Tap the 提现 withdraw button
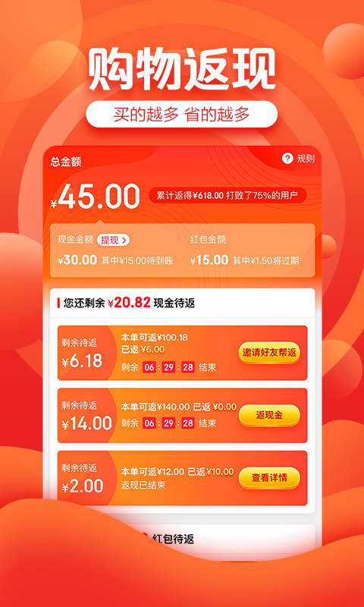This screenshot has height=607, width=364. (113, 240)
